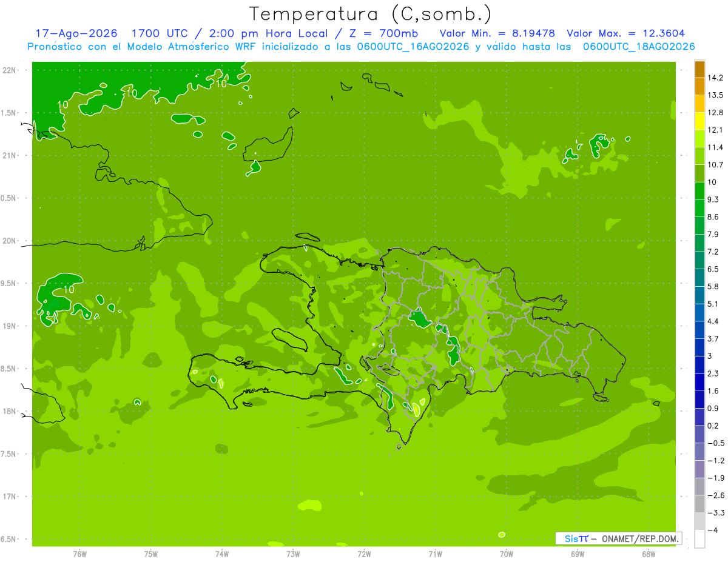Click the "-4" colorbar label

[712, 530]
